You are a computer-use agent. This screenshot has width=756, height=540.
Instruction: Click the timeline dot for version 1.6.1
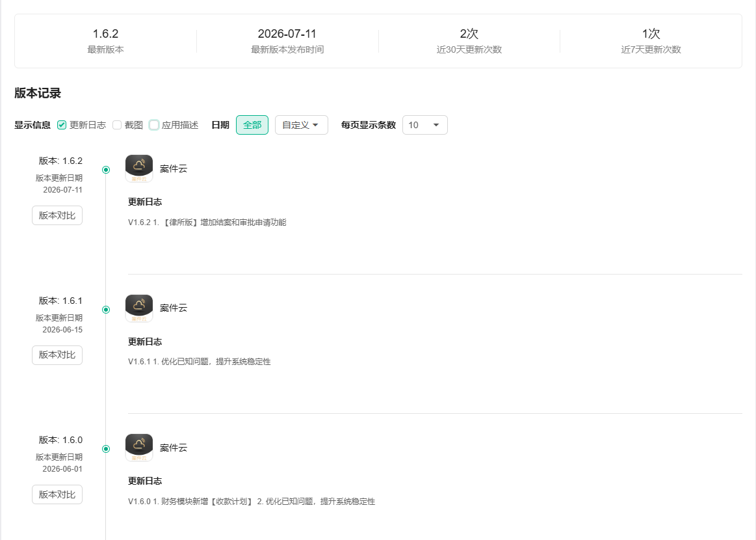point(106,309)
